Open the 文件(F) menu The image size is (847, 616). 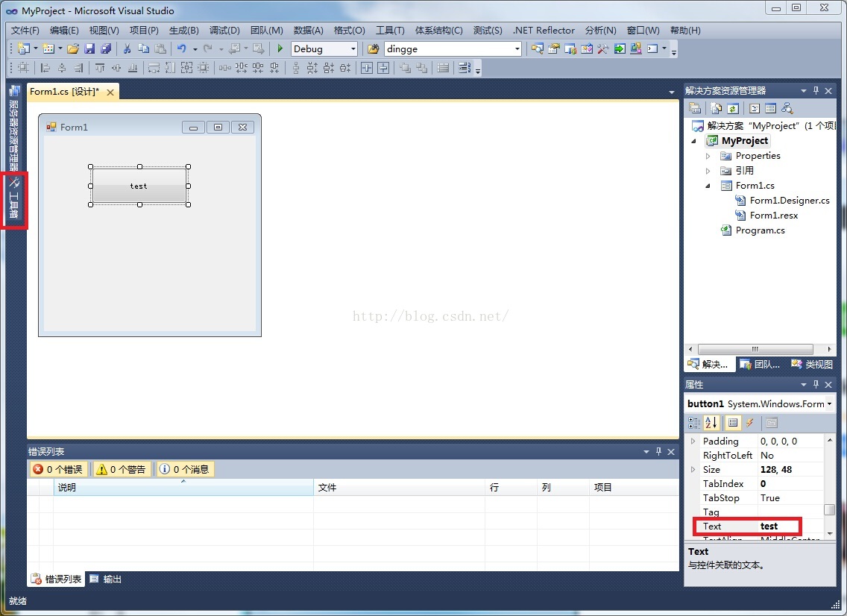pyautogui.click(x=25, y=31)
